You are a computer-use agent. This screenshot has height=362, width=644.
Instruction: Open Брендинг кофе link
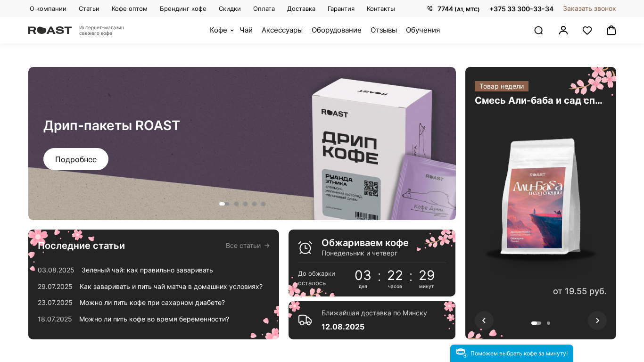(x=183, y=8)
